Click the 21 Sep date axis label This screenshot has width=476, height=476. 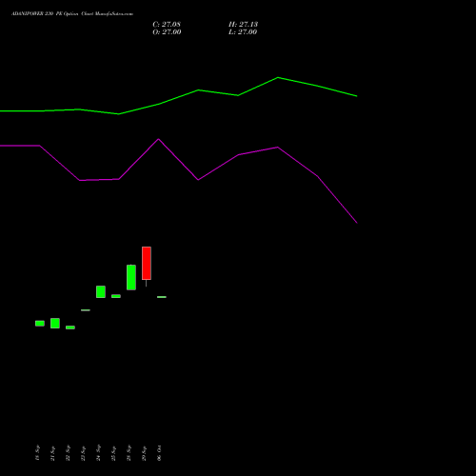[52, 453]
